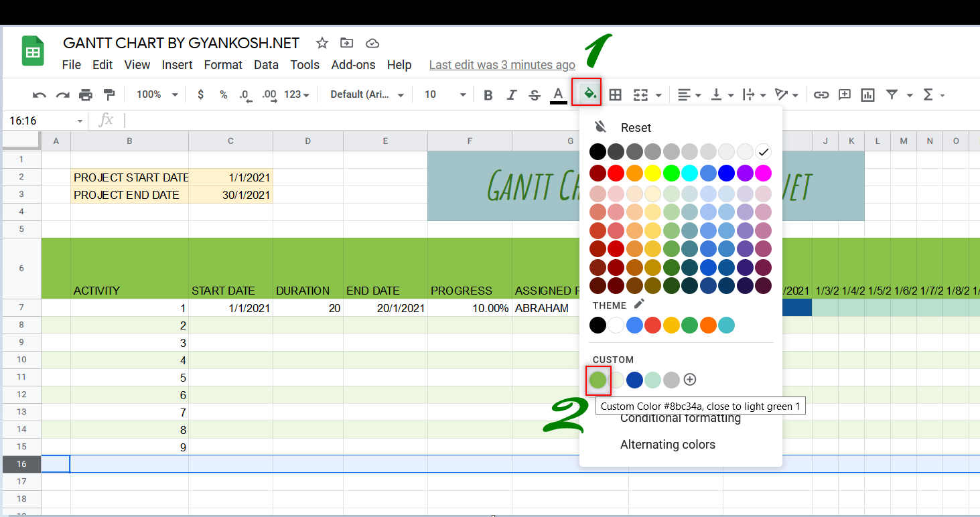Screen dimensions: 980x517
Task: Open the View menu
Action: (x=137, y=65)
